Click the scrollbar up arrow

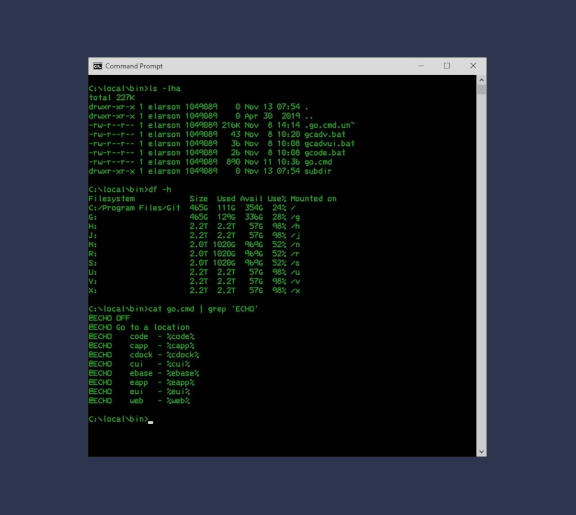pyautogui.click(x=481, y=80)
